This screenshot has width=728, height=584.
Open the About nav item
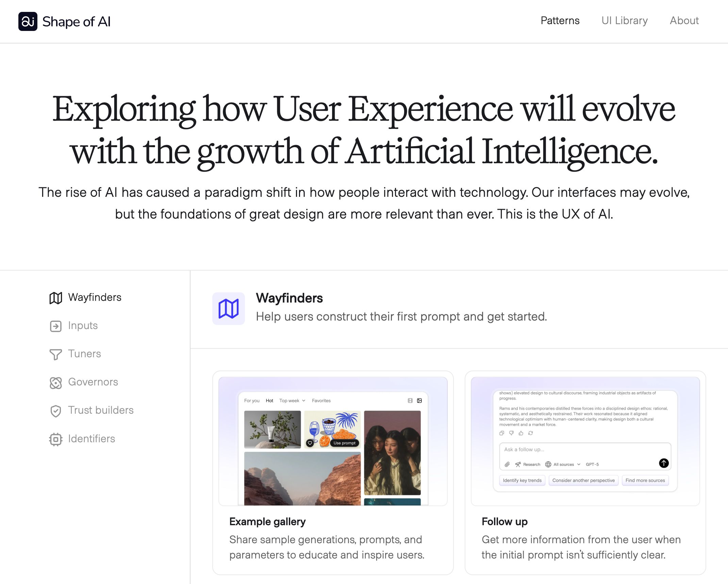coord(684,21)
